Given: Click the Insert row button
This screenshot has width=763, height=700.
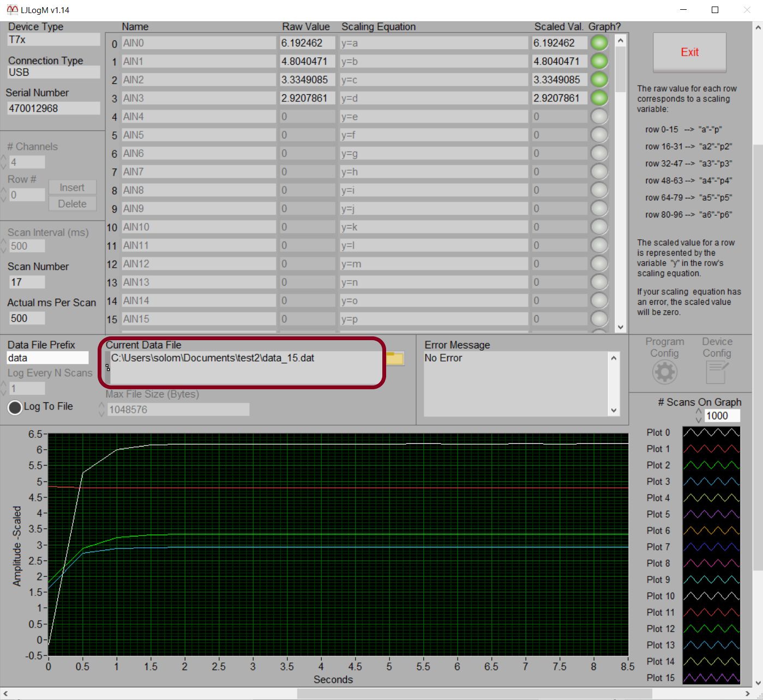Looking at the screenshot, I should [72, 188].
